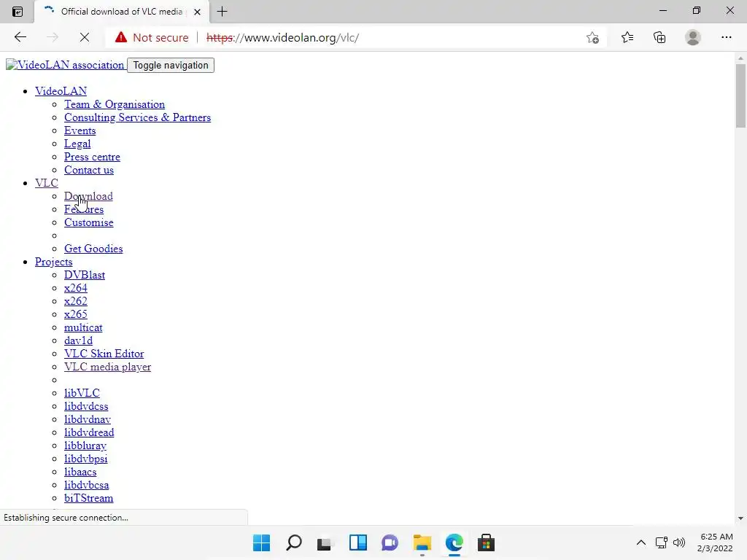The width and height of the screenshot is (747, 560).
Task: Open Team & Organisation link
Action: tap(115, 104)
